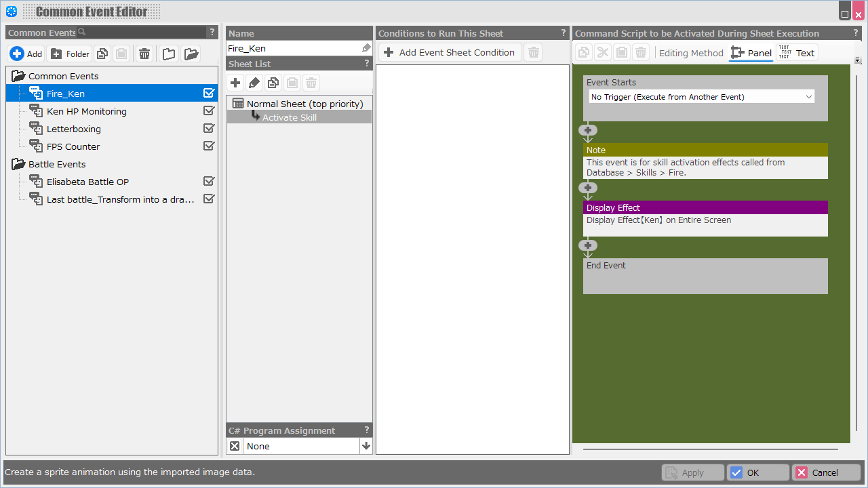Click the Add common event button

pyautogui.click(x=26, y=54)
